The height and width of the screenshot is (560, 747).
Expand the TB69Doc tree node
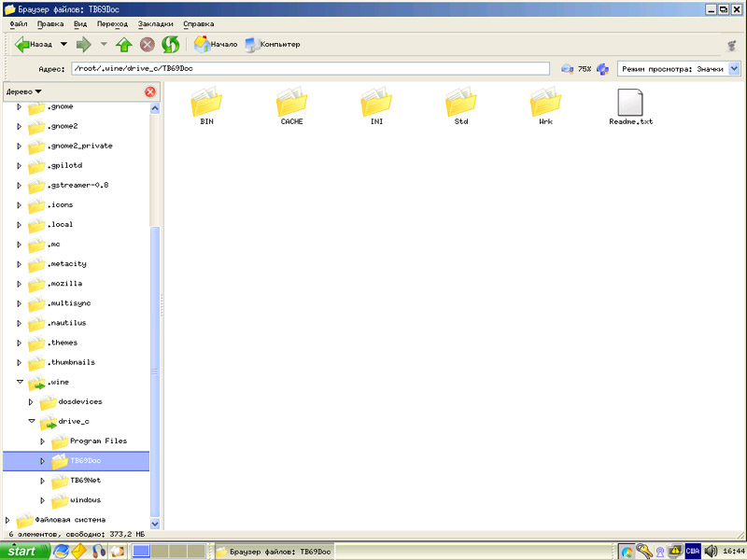[x=42, y=461]
